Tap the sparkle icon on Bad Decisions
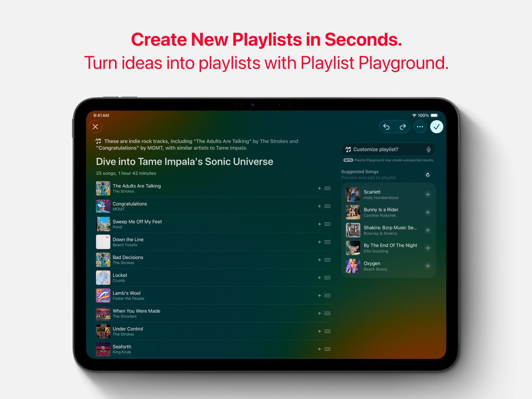Viewport: 532px width, 399px height. click(319, 260)
